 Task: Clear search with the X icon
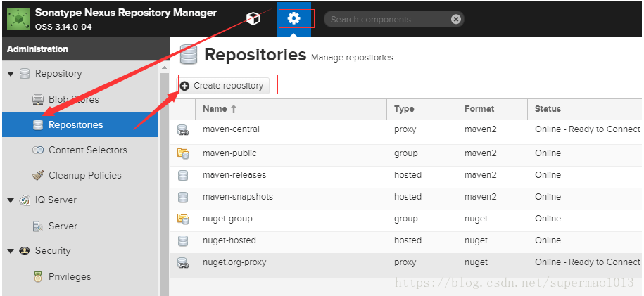(456, 19)
